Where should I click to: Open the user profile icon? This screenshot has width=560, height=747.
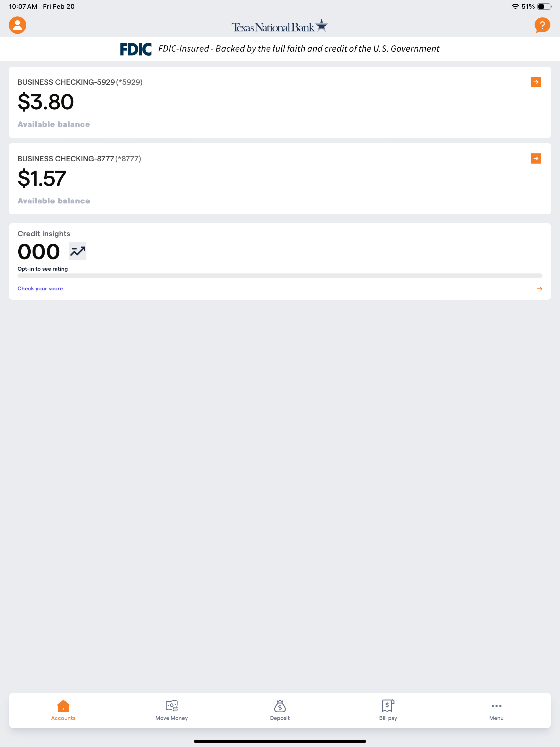pyautogui.click(x=17, y=25)
